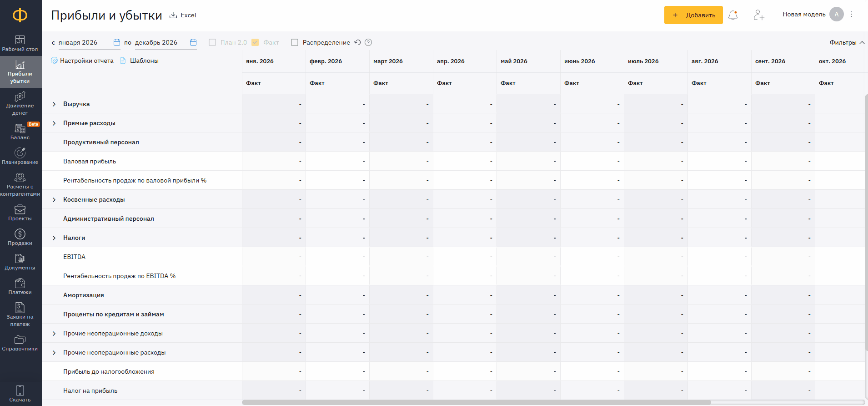
Task: Click the Скачать phone icon
Action: (20, 391)
